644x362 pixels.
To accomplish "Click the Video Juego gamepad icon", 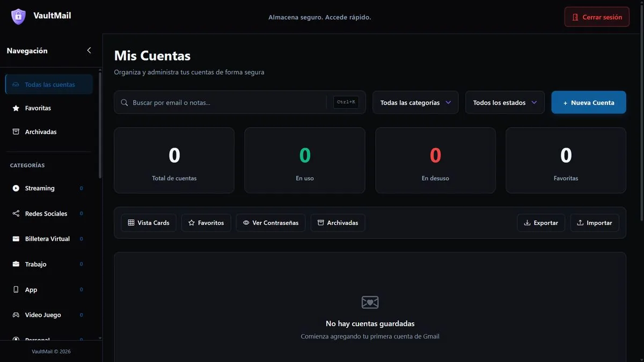I will click(16, 315).
